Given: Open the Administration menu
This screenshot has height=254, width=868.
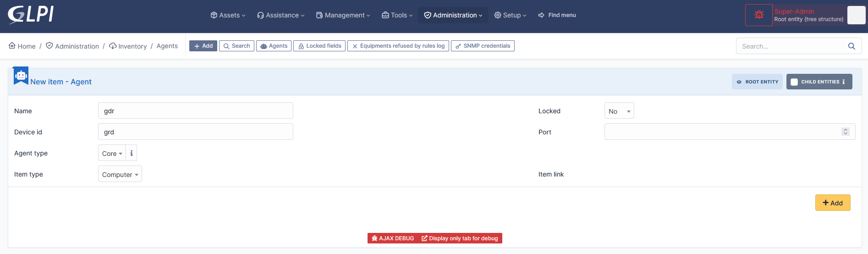Looking at the screenshot, I should coord(453,15).
